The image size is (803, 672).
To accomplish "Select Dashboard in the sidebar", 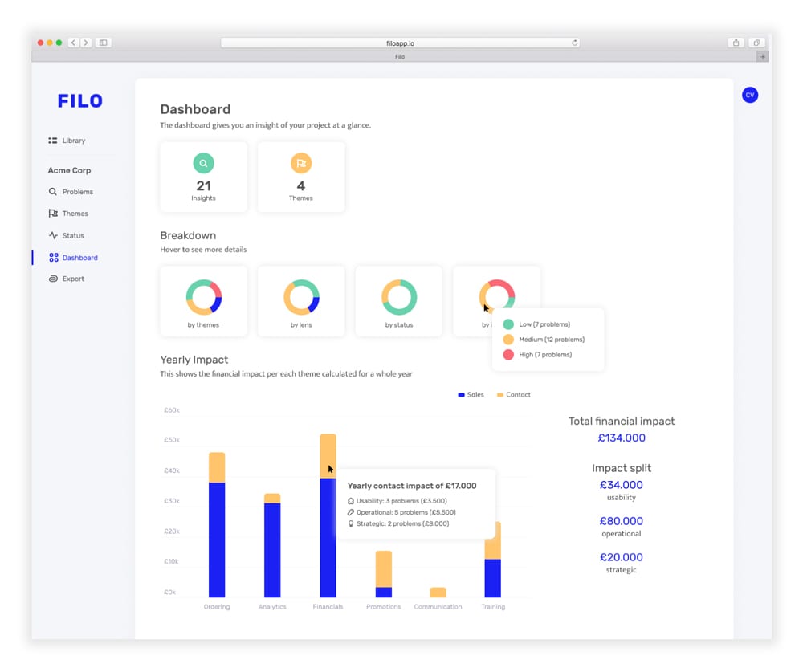I will [73, 258].
